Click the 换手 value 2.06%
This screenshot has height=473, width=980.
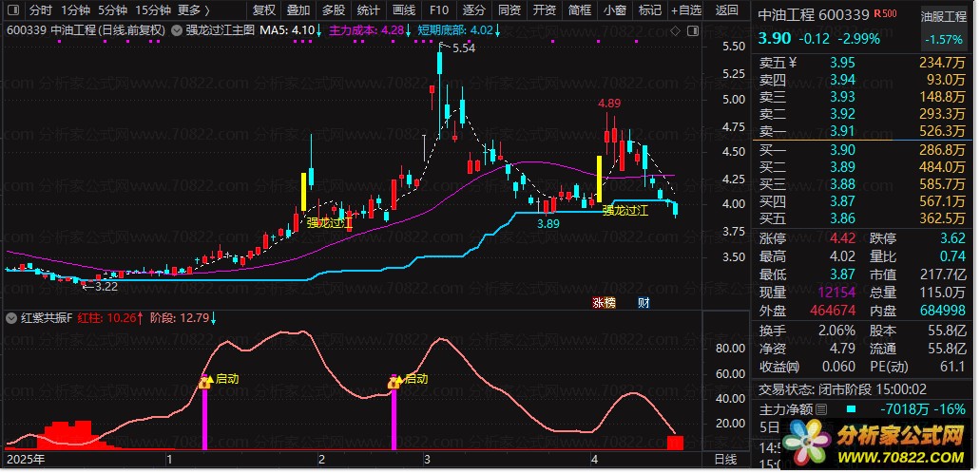coord(835,331)
